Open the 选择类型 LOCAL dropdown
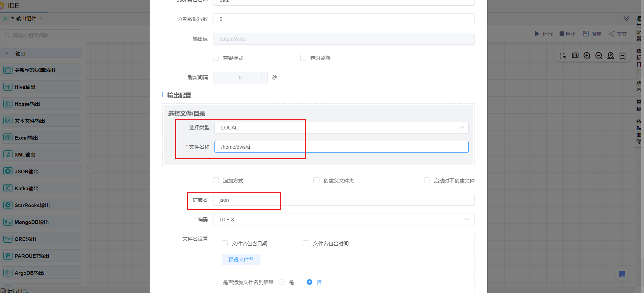The image size is (644, 293). tap(341, 128)
